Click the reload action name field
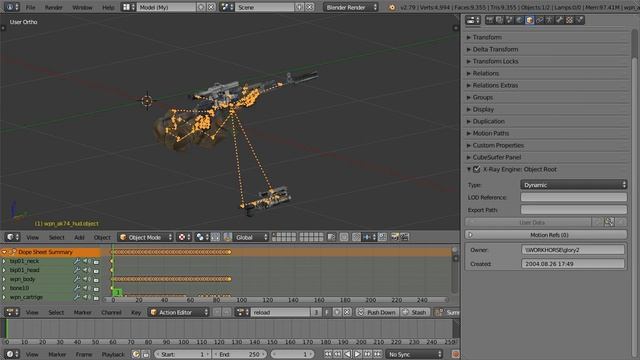The height and width of the screenshot is (360, 640). [x=280, y=312]
